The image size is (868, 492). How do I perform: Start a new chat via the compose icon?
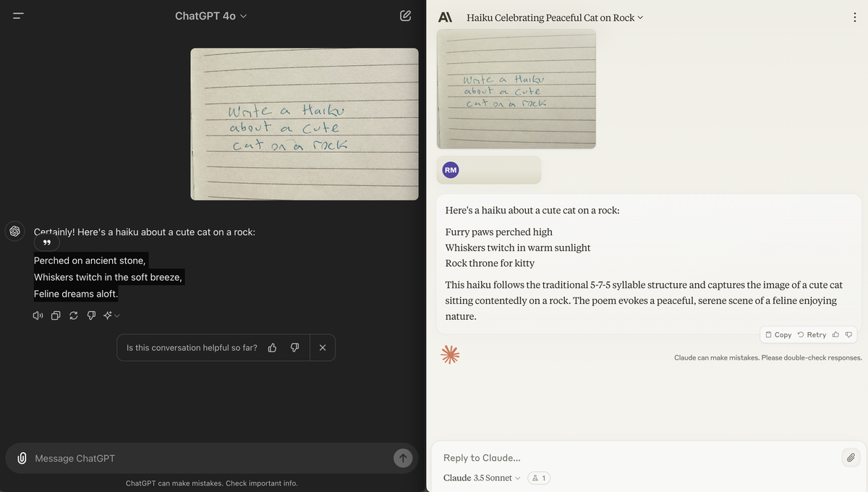(x=405, y=14)
